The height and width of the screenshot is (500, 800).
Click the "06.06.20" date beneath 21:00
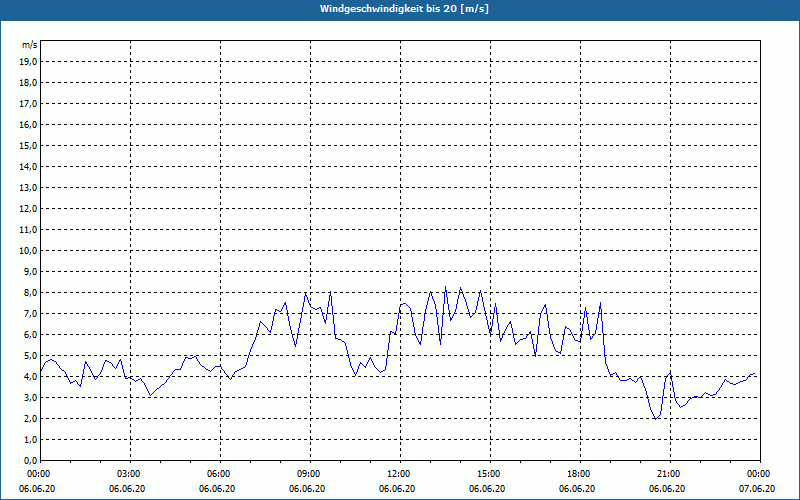point(667,489)
